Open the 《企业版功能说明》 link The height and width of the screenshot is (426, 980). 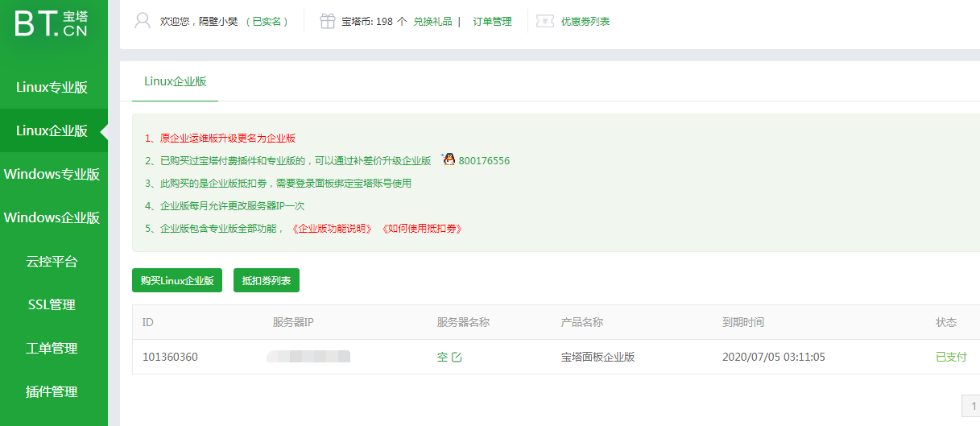(x=332, y=229)
